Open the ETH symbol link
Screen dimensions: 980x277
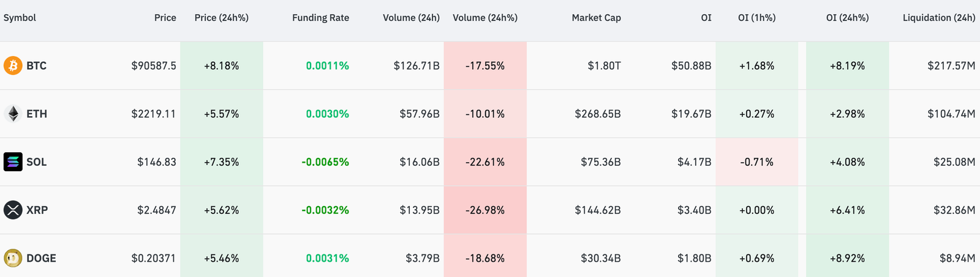pos(36,114)
